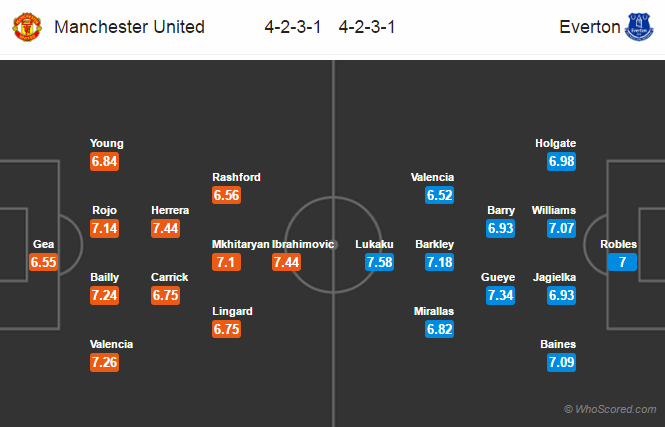
Task: Select Mirallas' 6.82 rating badge
Action: (439, 329)
